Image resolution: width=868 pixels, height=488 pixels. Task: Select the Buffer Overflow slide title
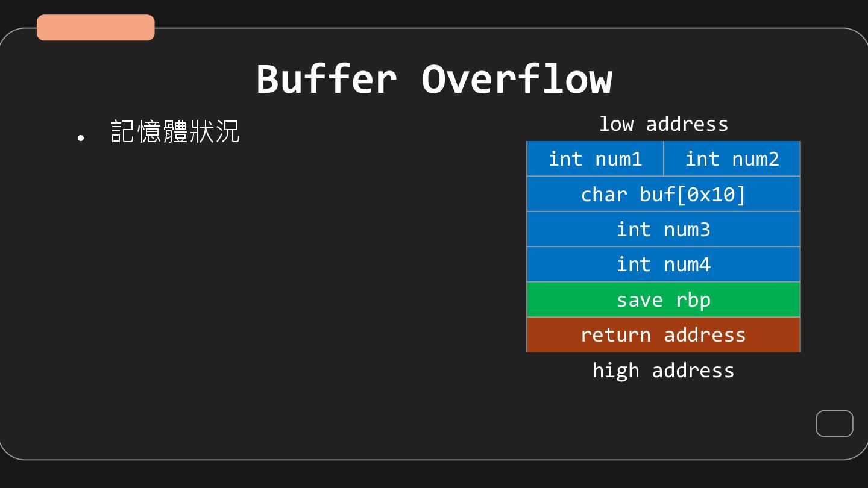[x=433, y=79]
